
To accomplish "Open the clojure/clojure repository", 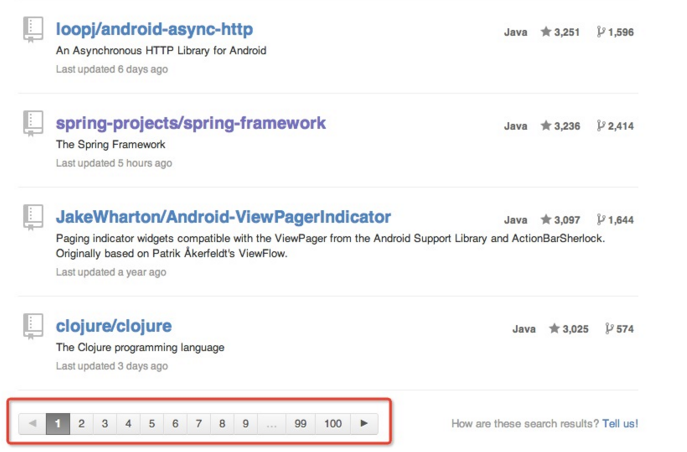I will point(113,326).
